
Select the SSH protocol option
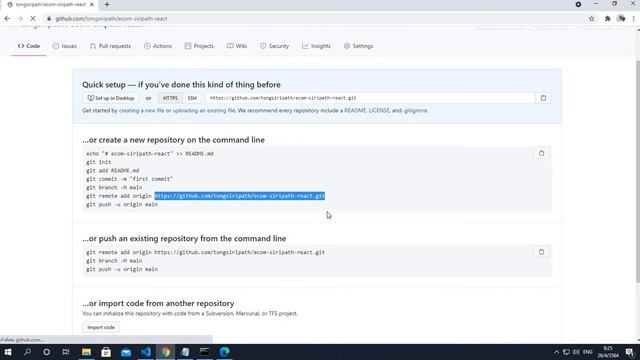(x=192, y=98)
